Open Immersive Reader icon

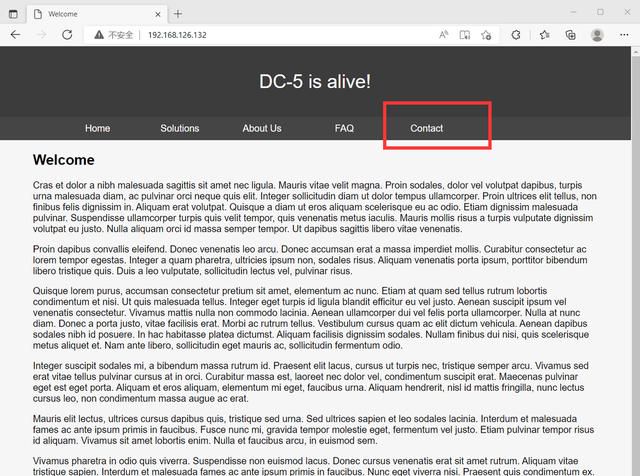pyautogui.click(x=464, y=35)
